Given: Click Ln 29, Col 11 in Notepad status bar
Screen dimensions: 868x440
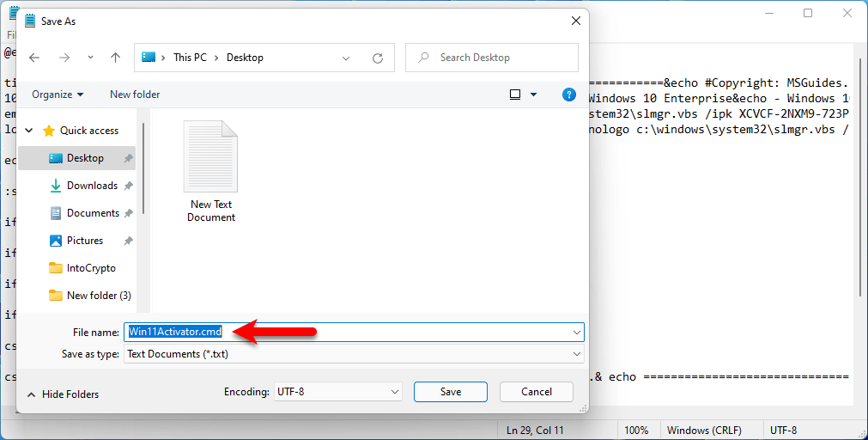Looking at the screenshot, I should coord(535,431).
